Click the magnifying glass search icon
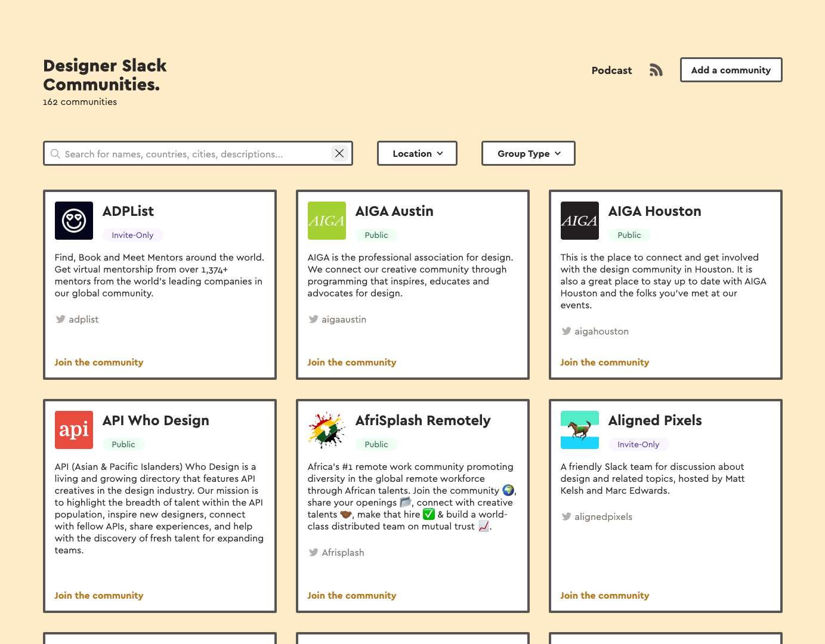Viewport: 825px width, 644px height. click(x=55, y=153)
